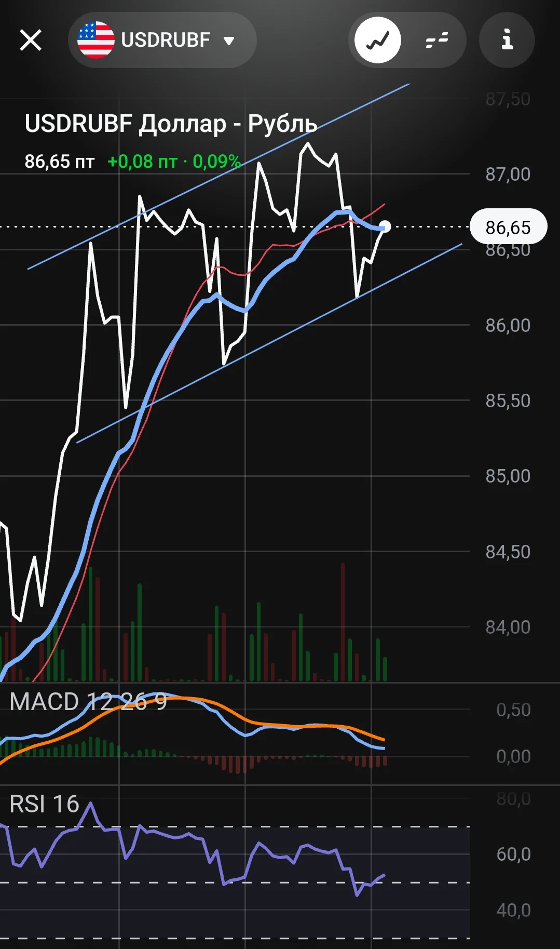Screen dimensions: 560x949
Task: Open the MACD 12 26 9 indicator settings
Action: click(88, 702)
